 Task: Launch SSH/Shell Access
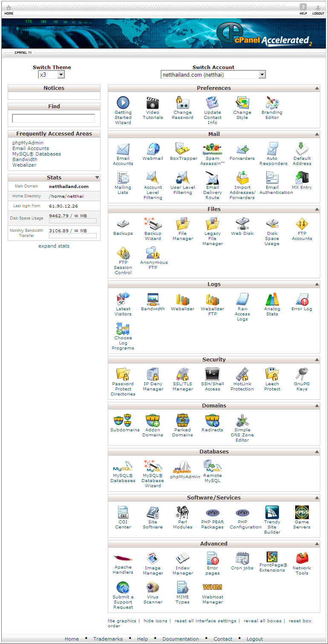coord(212,375)
